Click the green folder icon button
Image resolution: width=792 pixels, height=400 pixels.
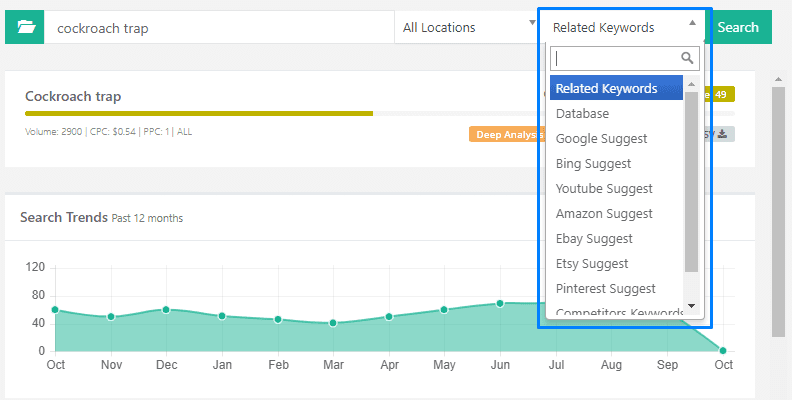click(25, 27)
